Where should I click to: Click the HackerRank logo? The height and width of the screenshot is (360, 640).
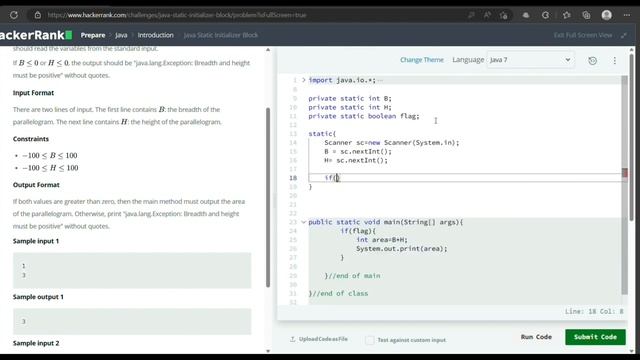[36, 35]
